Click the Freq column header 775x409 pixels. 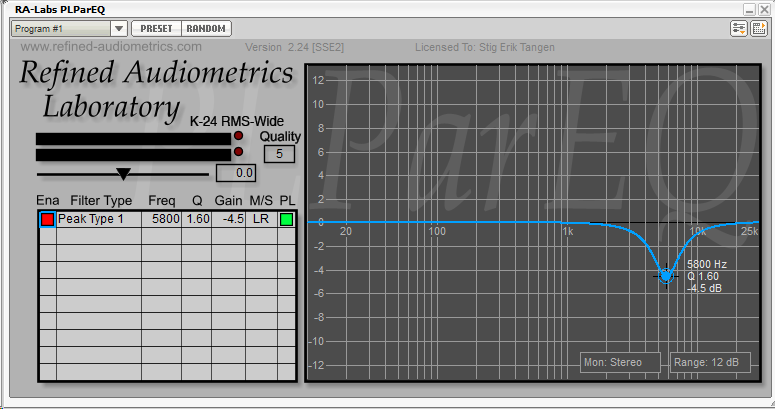coord(162,200)
